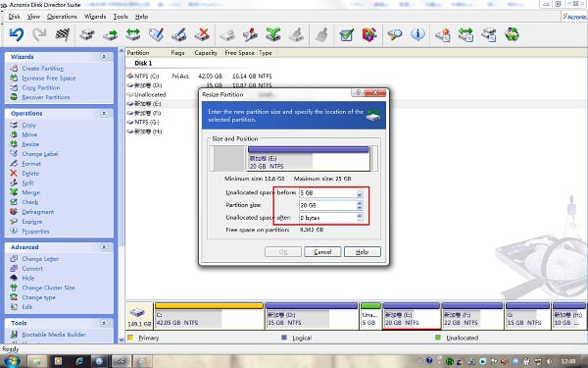This screenshot has width=588, height=368.
Task: Collapse the Tools panel
Action: pyautogui.click(x=104, y=323)
